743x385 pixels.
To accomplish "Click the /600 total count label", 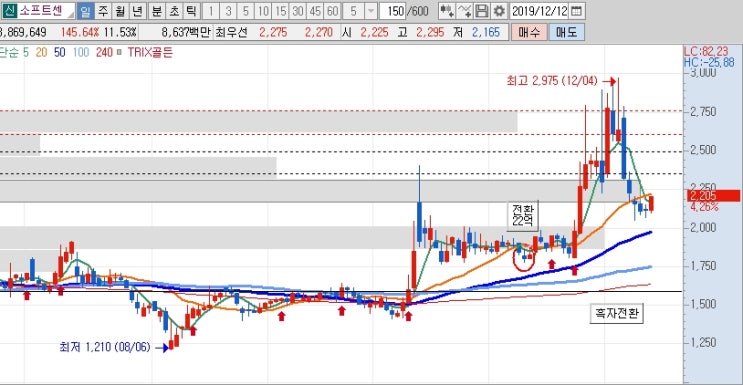I will pos(416,10).
